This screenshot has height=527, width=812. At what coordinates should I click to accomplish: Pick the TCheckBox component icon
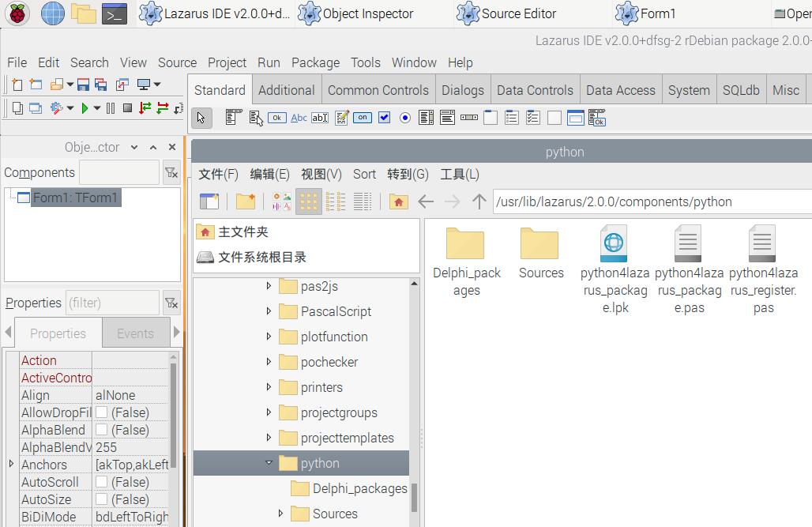pos(384,118)
